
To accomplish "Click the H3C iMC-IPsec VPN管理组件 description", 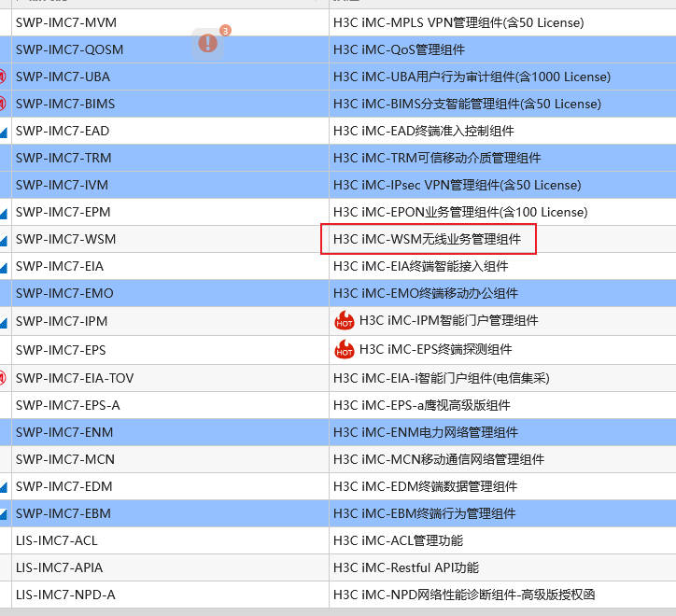I will pyautogui.click(x=458, y=185).
